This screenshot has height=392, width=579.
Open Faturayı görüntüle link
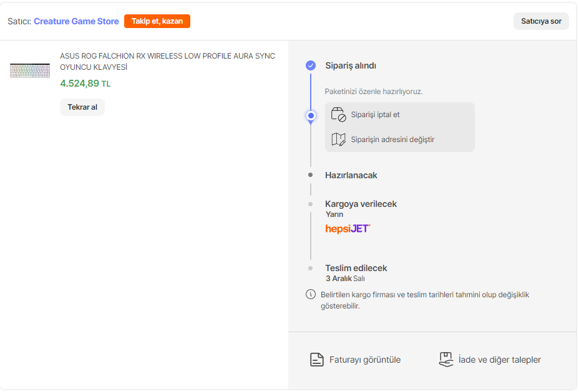364,360
